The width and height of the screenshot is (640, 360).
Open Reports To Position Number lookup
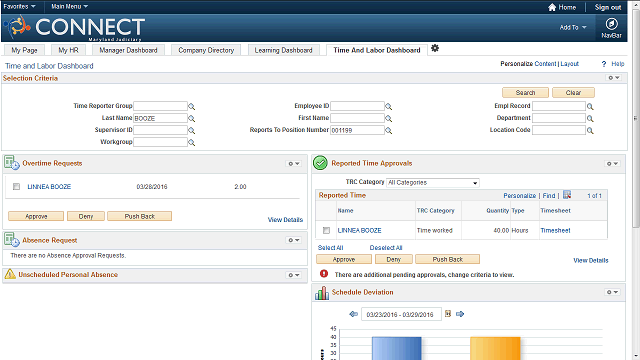pyautogui.click(x=389, y=131)
